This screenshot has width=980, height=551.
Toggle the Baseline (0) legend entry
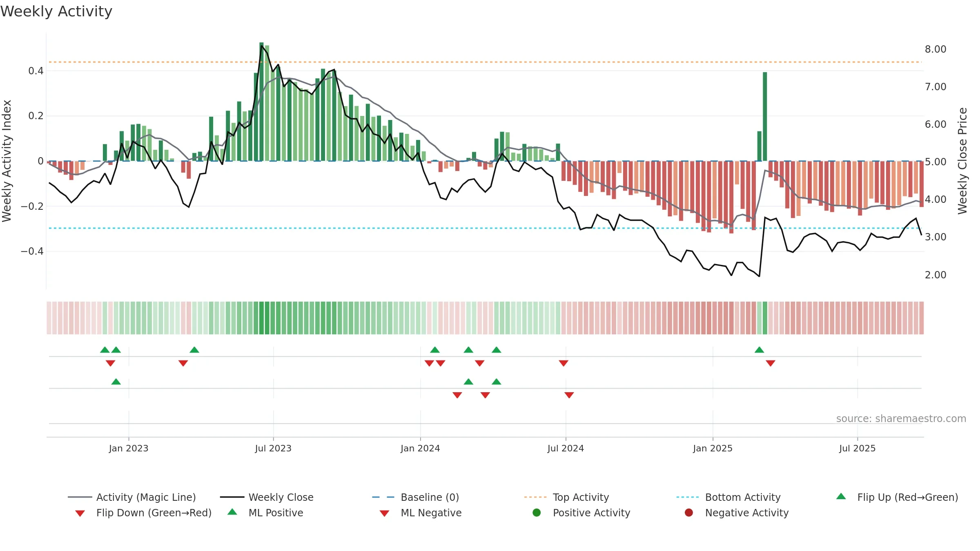pyautogui.click(x=416, y=497)
